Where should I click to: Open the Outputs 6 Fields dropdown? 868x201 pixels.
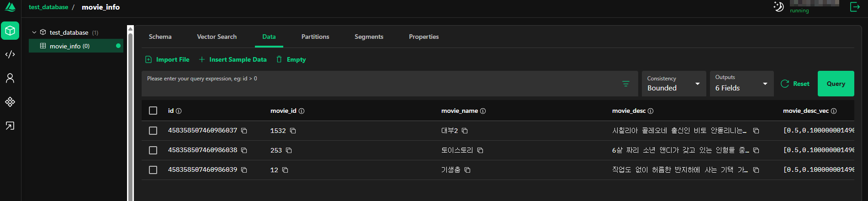click(x=741, y=84)
